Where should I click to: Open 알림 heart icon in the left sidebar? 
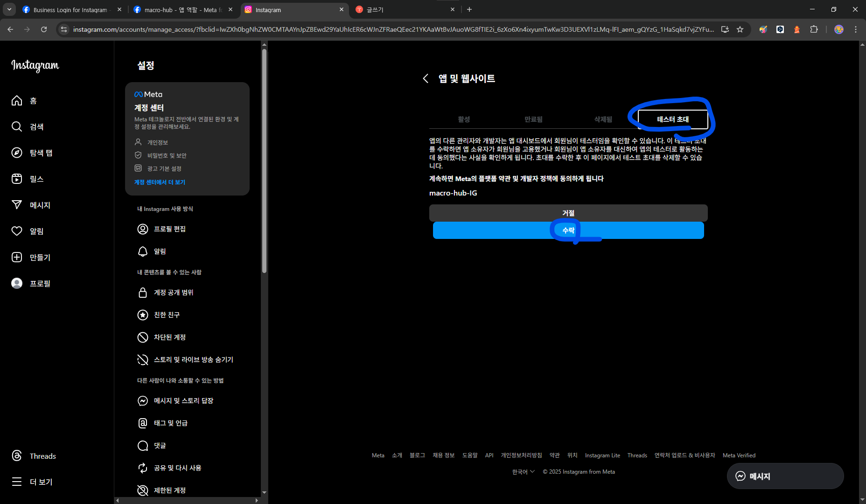coord(17,231)
